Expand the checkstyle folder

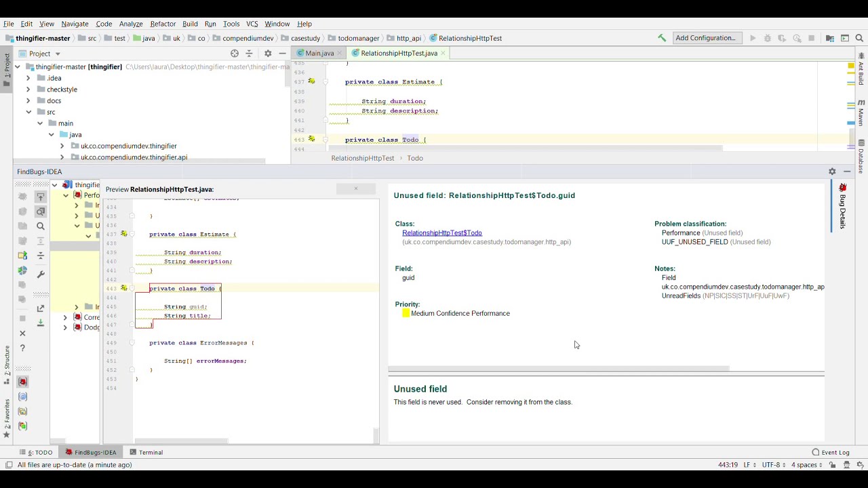28,89
